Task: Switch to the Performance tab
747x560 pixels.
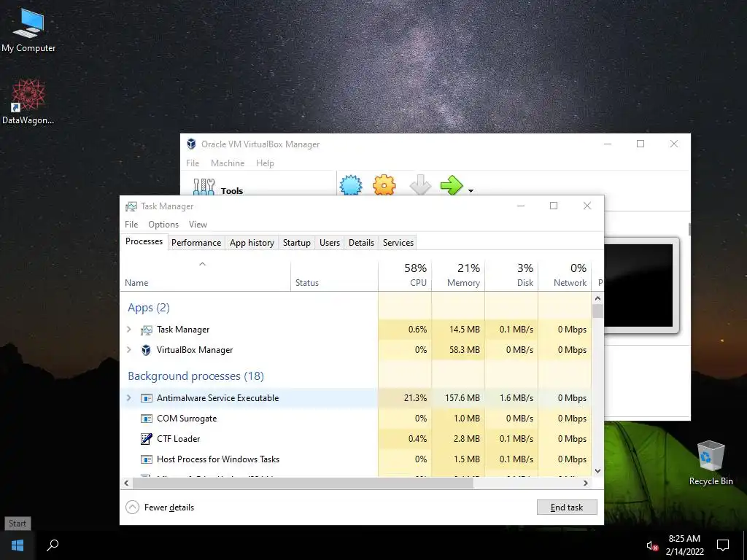Action: (x=196, y=242)
